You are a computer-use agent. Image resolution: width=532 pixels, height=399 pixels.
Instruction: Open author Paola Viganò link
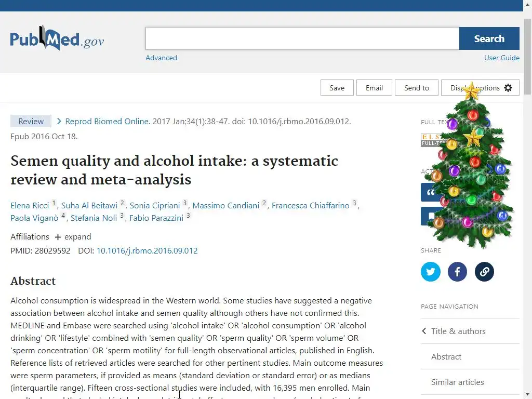click(34, 218)
